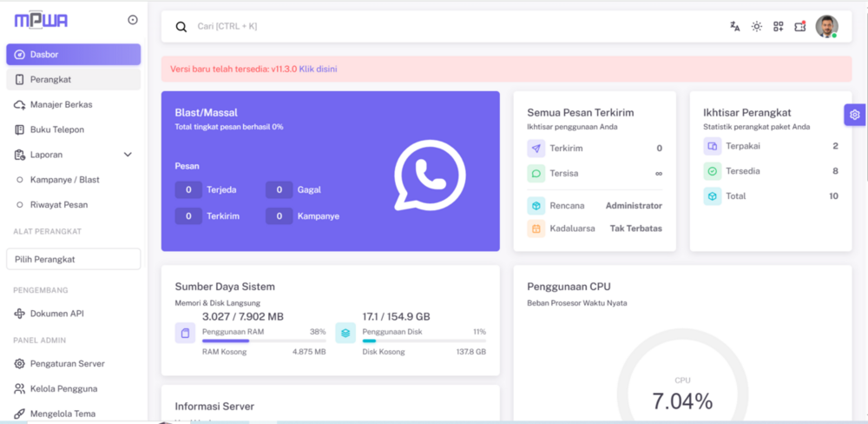Click the Semua Pesan Terkirim heading

point(581,112)
